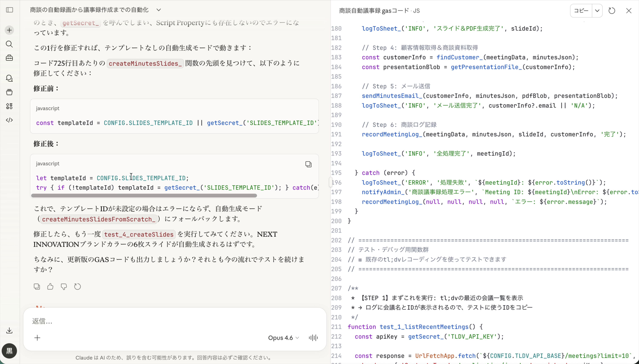Start a new chat with plus icon
The height and width of the screenshot is (364, 639).
10,30
